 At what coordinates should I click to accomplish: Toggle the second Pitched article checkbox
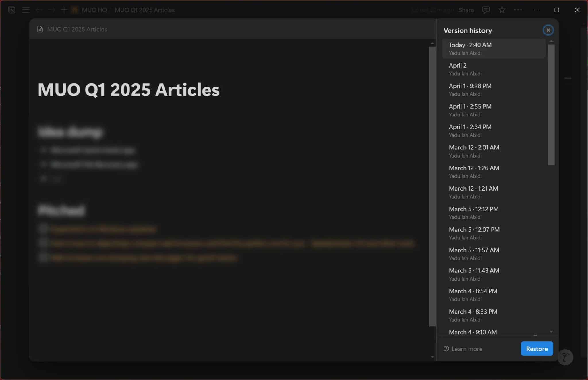tap(43, 243)
